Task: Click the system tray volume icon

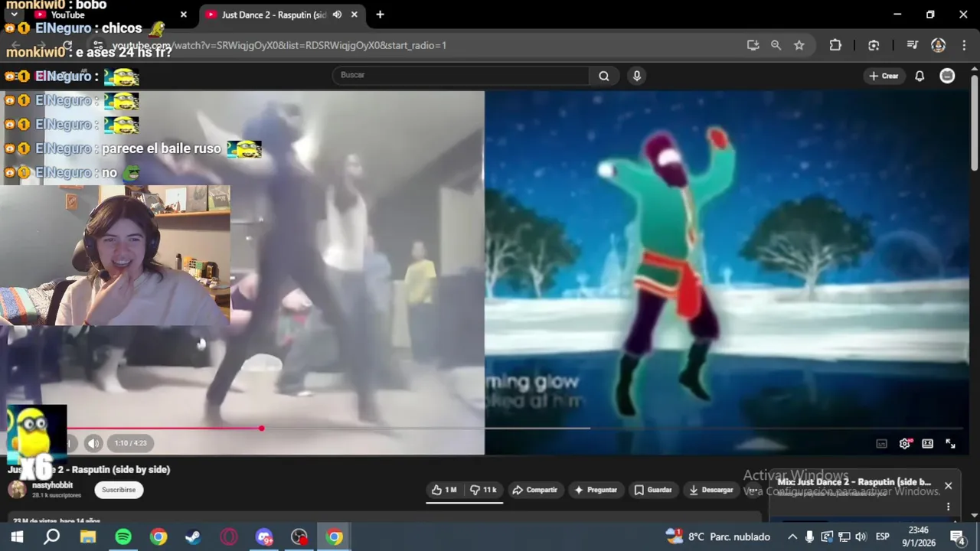Action: tap(861, 536)
